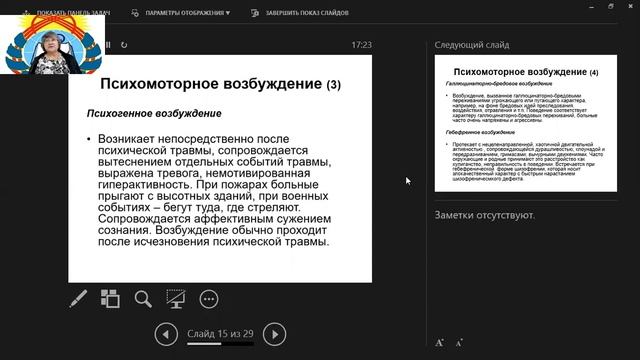Select the pen and laser pointer tool
The width and height of the screenshot is (640, 360).
point(78,299)
